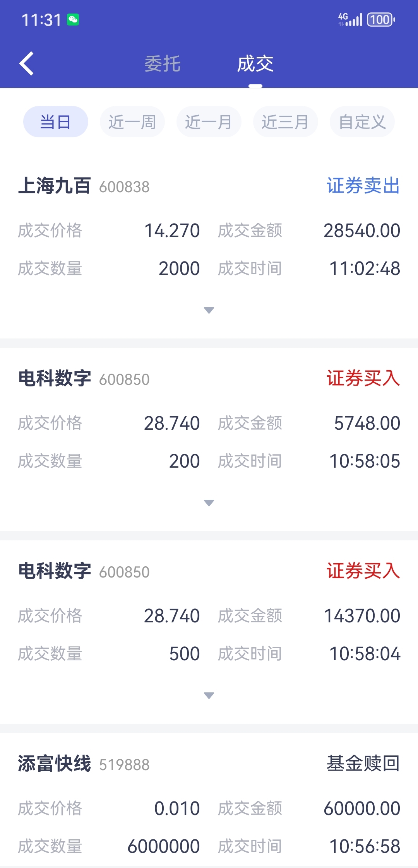Filter by 近一周
The image size is (418, 868).
pyautogui.click(x=132, y=122)
